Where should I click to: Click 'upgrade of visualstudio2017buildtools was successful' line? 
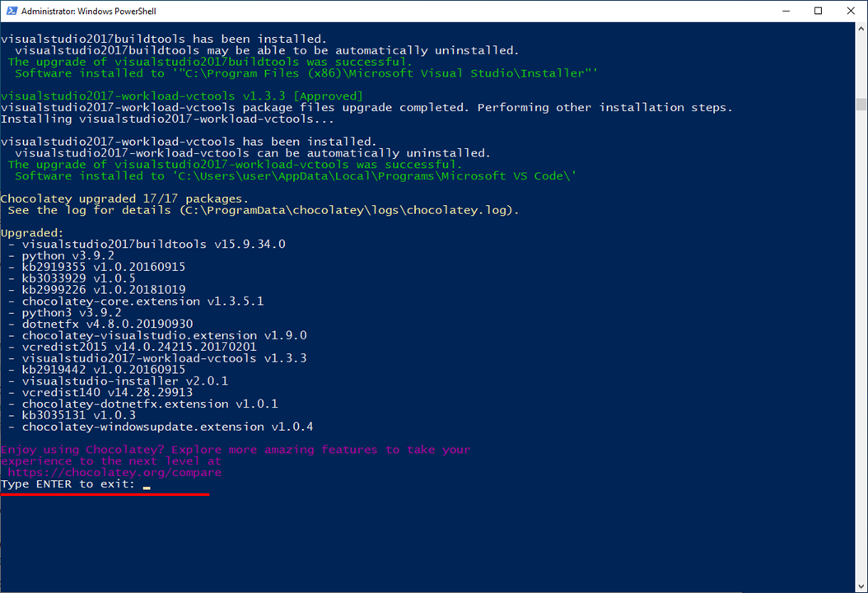(210, 62)
